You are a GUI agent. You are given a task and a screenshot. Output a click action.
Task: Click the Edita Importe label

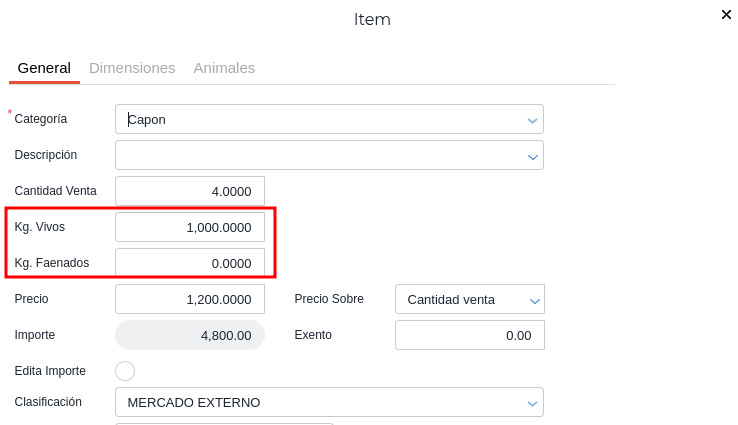[x=50, y=371]
